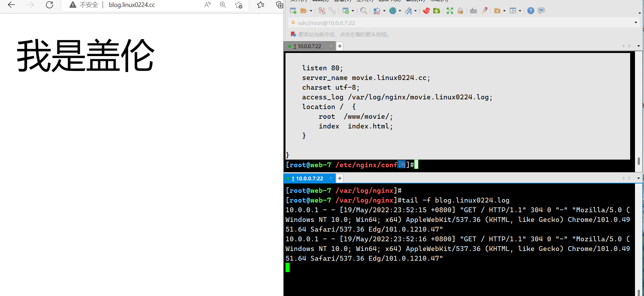Click the "index index.html;" line

click(x=356, y=126)
